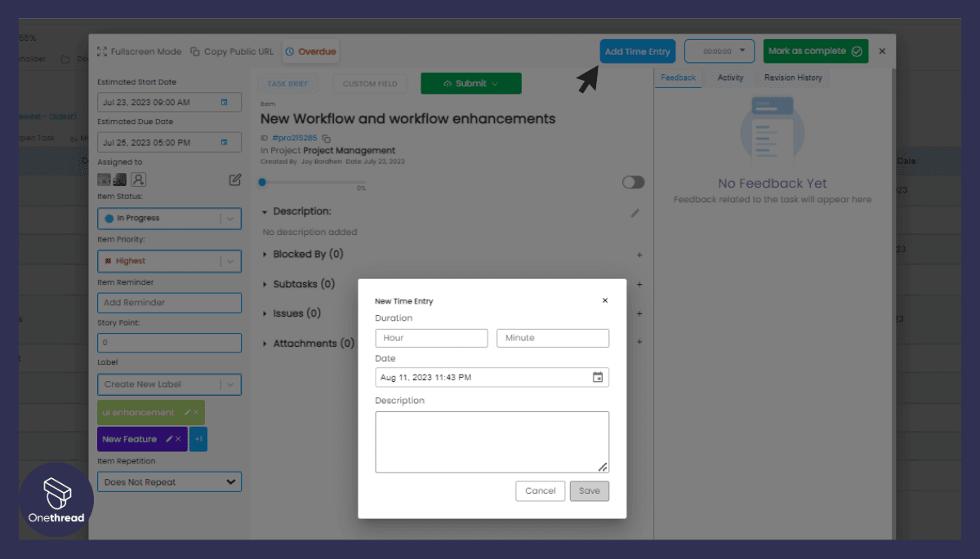
Task: Open assignee editing via the pencil icon
Action: (x=234, y=180)
